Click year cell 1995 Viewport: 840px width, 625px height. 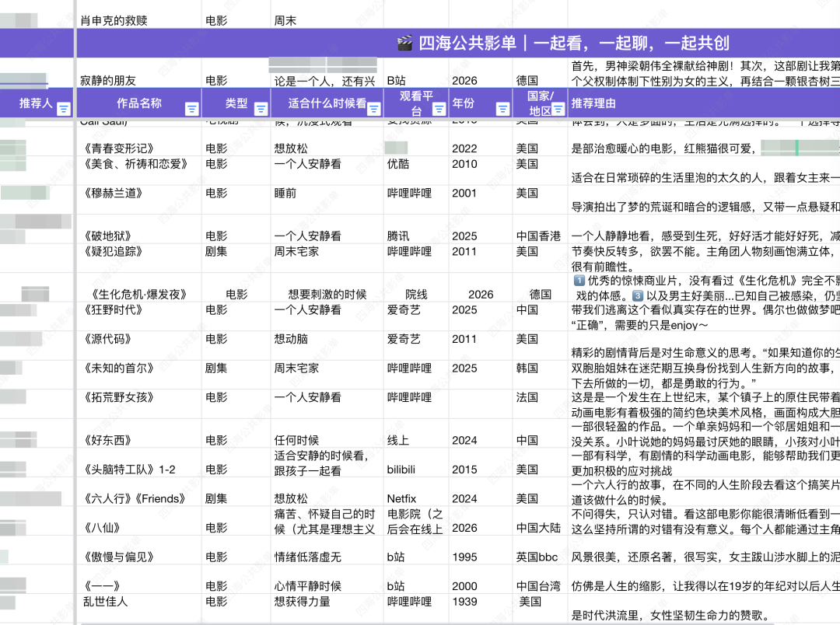(x=480, y=550)
